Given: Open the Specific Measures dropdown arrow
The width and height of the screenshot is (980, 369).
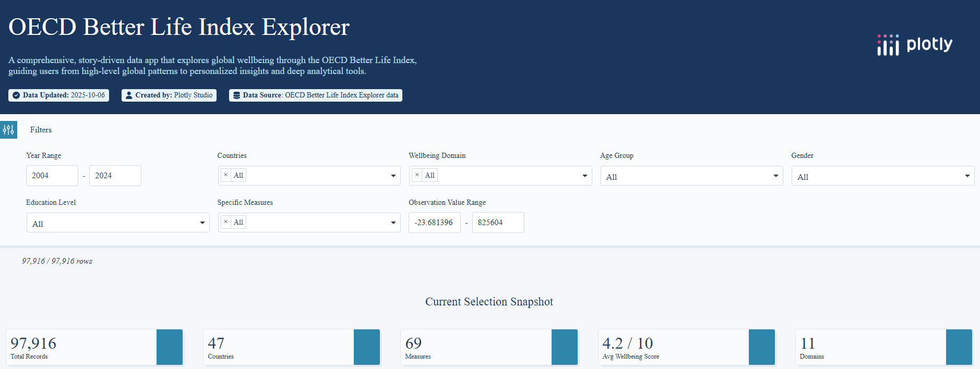Looking at the screenshot, I should click(x=393, y=223).
